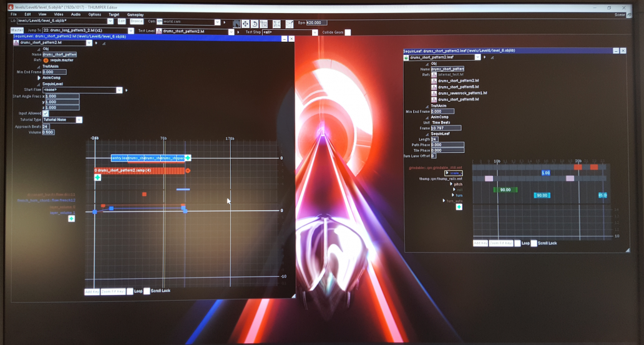Click the pointer select tool in toolbar

[237, 23]
